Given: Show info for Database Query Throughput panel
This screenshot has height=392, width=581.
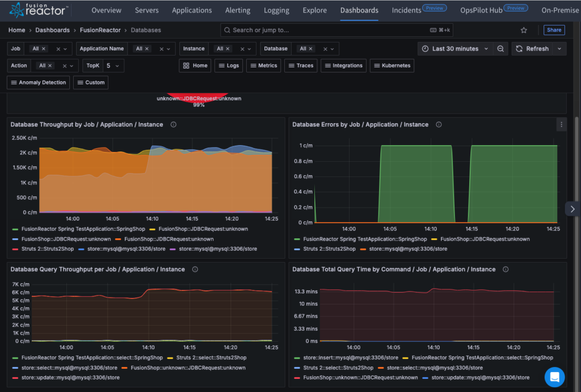Looking at the screenshot, I should click(x=195, y=269).
